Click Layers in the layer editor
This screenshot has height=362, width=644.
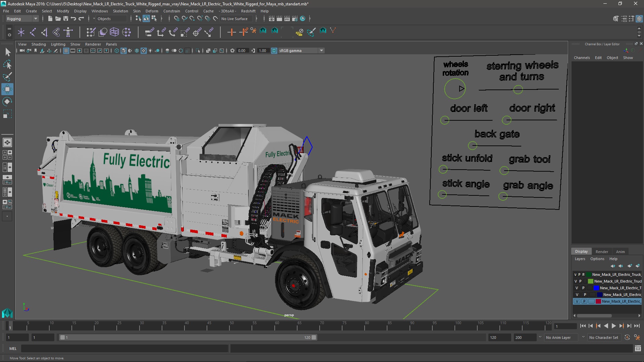(580, 259)
